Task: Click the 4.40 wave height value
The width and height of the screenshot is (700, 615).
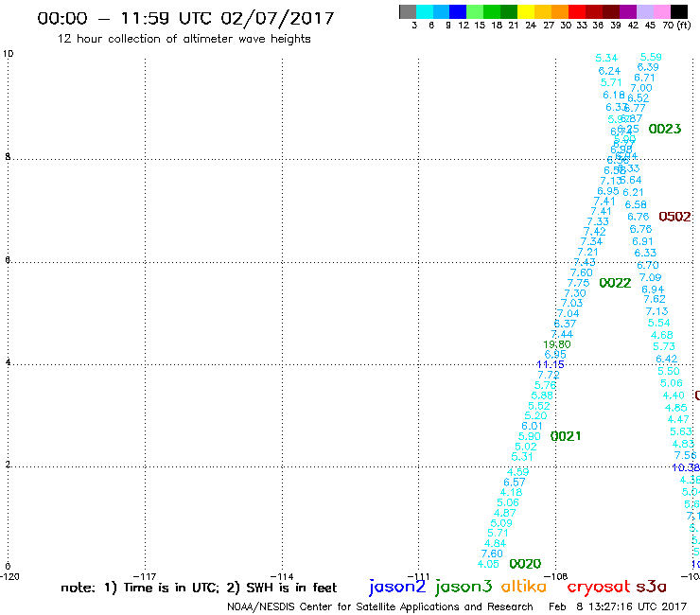Action: click(674, 395)
